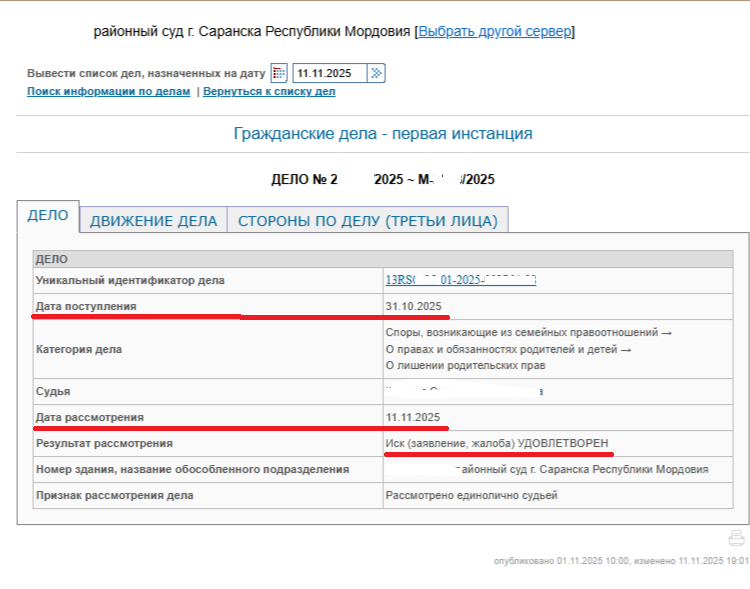
Task: Select the value '31.10.2025'
Action: [x=414, y=306]
